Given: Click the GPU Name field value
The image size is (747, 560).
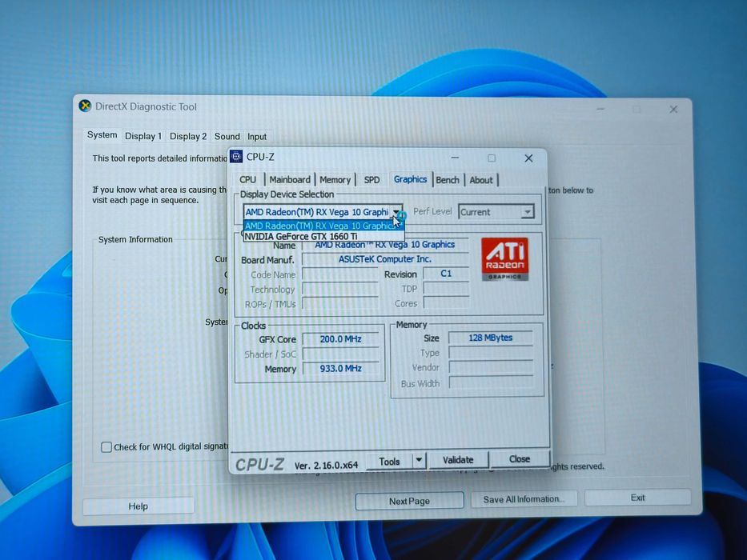Looking at the screenshot, I should click(x=385, y=245).
